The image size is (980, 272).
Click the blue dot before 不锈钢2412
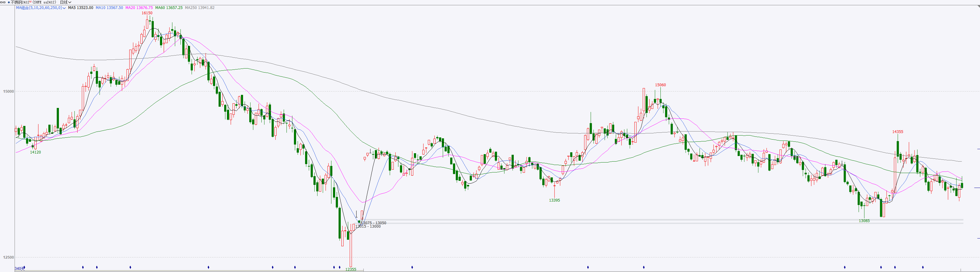(x=9, y=2)
